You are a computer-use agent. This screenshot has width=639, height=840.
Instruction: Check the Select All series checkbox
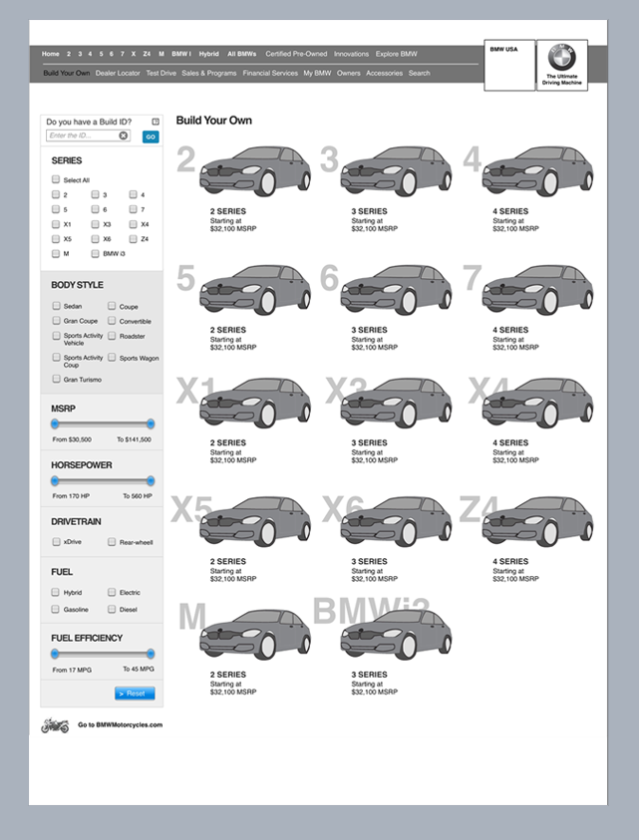(56, 179)
